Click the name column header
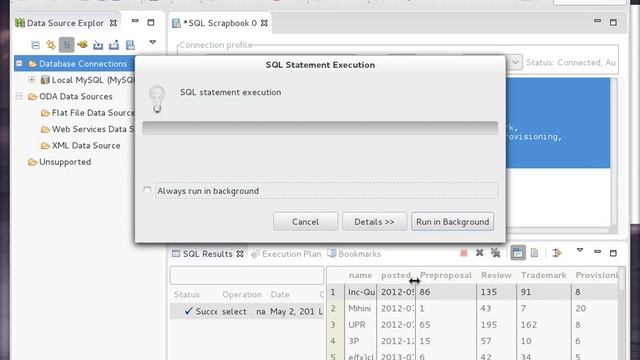Screen dimensions: 640x360 click(x=360, y=276)
